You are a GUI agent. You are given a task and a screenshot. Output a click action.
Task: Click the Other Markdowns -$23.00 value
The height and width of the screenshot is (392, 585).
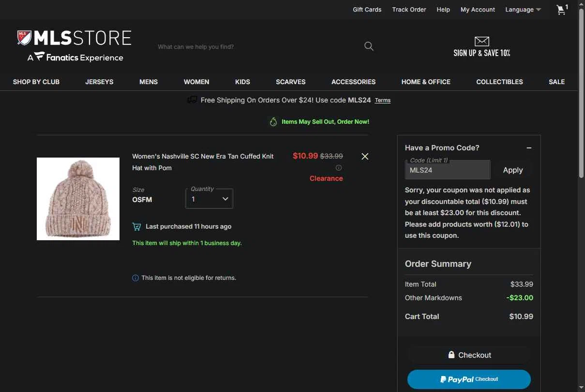(x=520, y=298)
